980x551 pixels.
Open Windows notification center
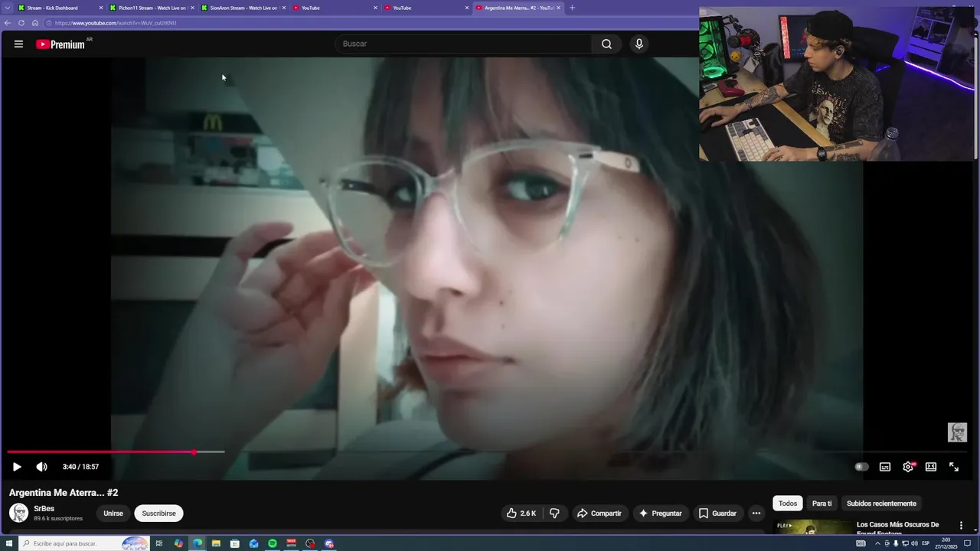(968, 543)
